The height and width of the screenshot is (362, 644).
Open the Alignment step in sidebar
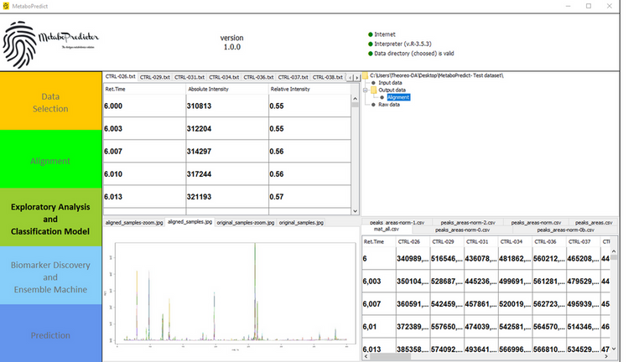[50, 159]
